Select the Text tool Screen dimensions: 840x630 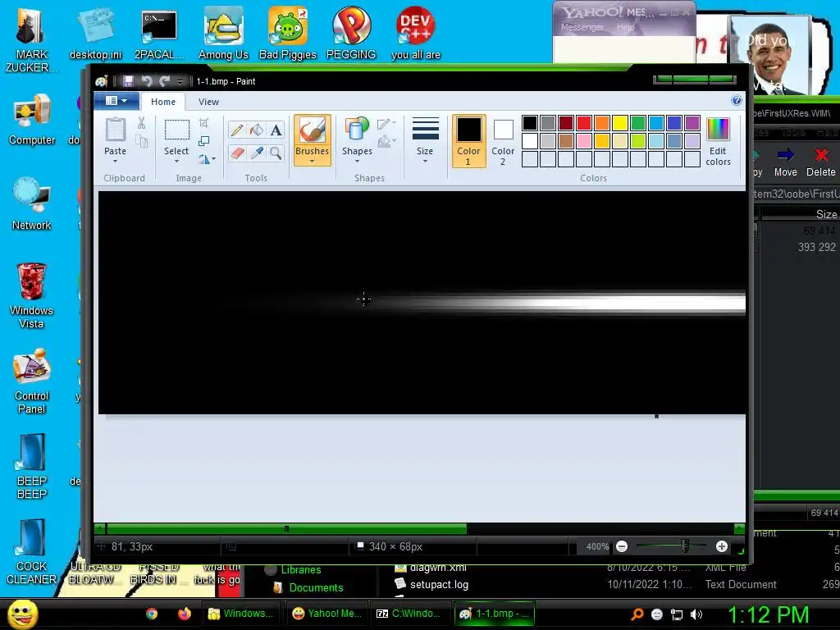pos(276,130)
